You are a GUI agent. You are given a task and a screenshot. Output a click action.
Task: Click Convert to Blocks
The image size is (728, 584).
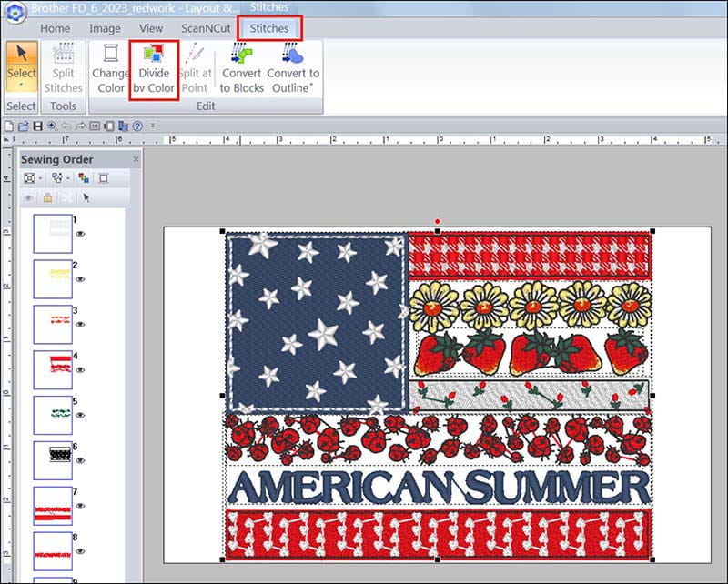(x=242, y=68)
